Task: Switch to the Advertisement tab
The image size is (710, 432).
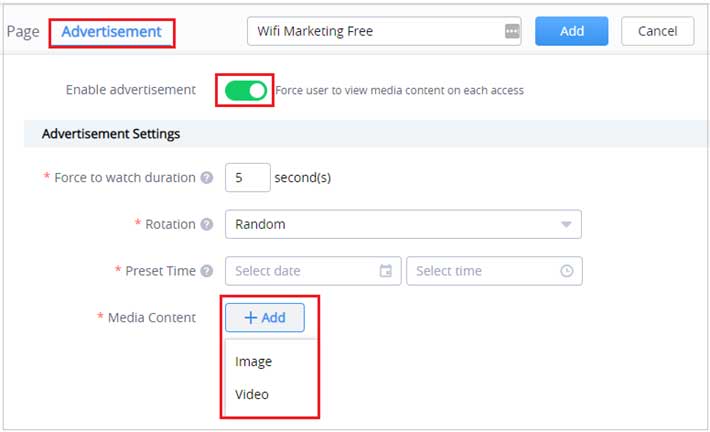Action: point(111,32)
